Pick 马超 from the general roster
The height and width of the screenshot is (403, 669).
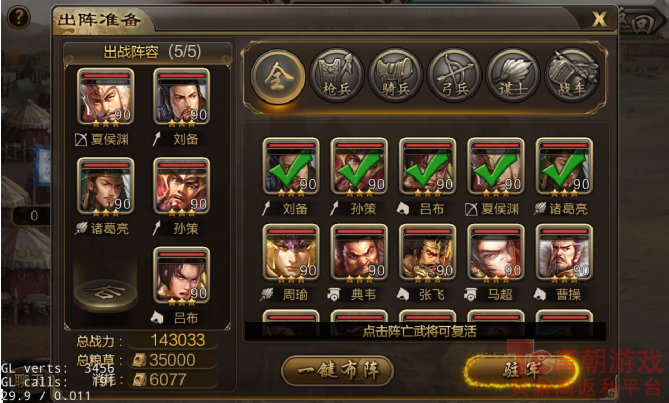(495, 253)
